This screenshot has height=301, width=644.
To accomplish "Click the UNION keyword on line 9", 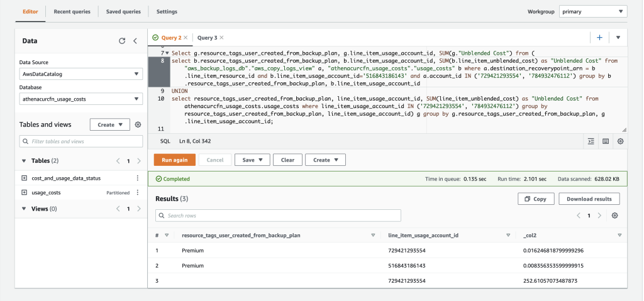I will pos(179,90).
